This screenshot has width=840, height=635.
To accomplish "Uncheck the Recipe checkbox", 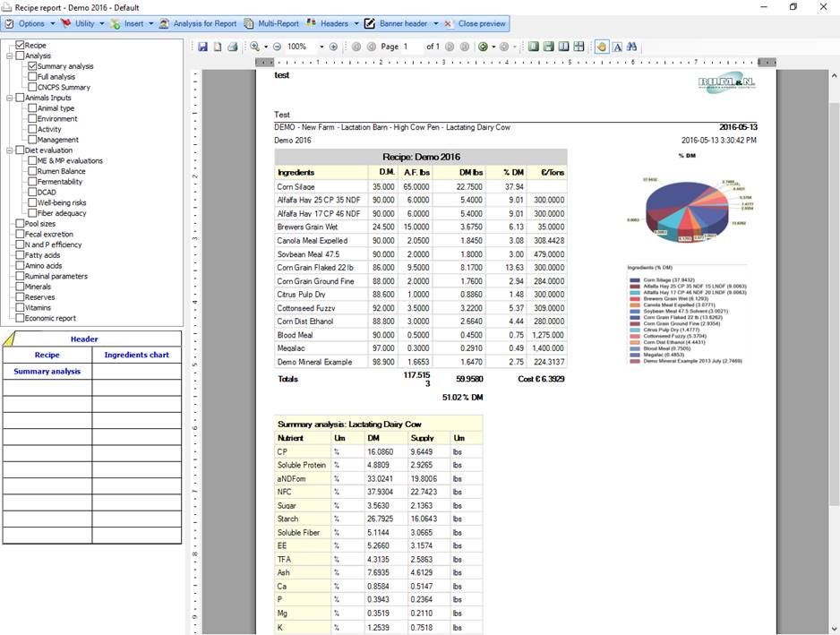I will click(20, 45).
